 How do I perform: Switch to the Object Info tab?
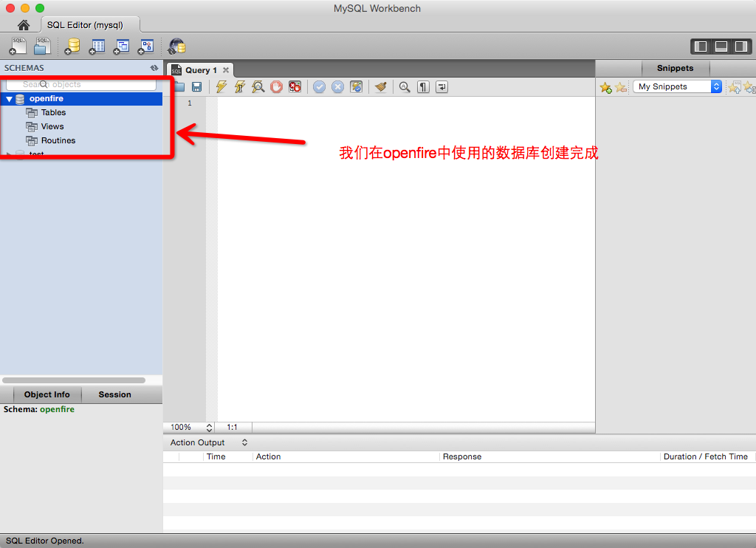[47, 394]
